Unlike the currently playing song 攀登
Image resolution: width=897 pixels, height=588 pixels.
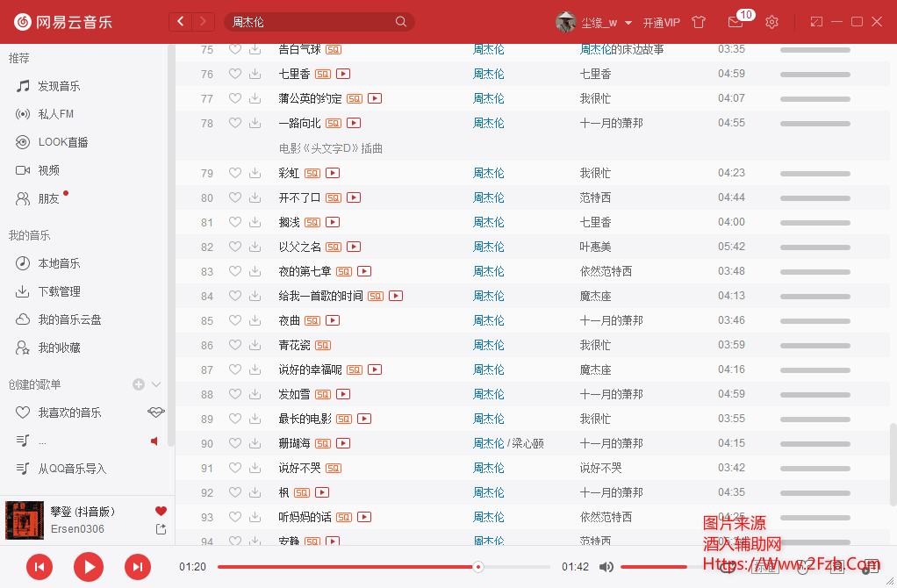pyautogui.click(x=161, y=511)
